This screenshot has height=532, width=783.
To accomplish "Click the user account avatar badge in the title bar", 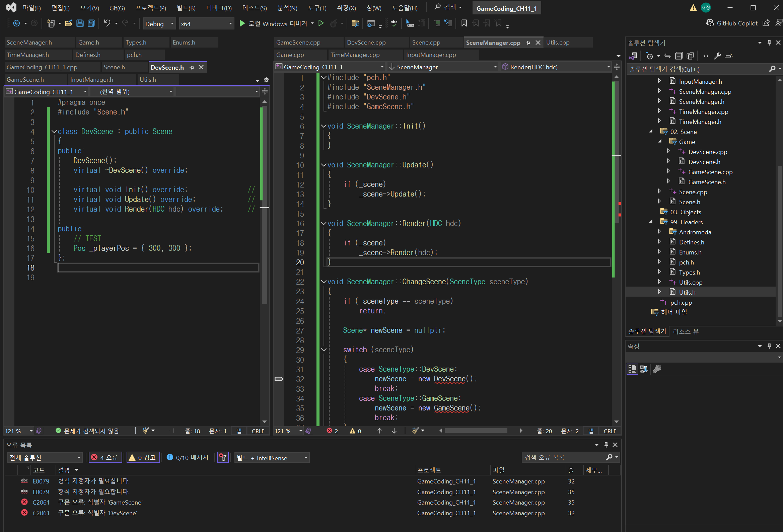I will coord(706,8).
